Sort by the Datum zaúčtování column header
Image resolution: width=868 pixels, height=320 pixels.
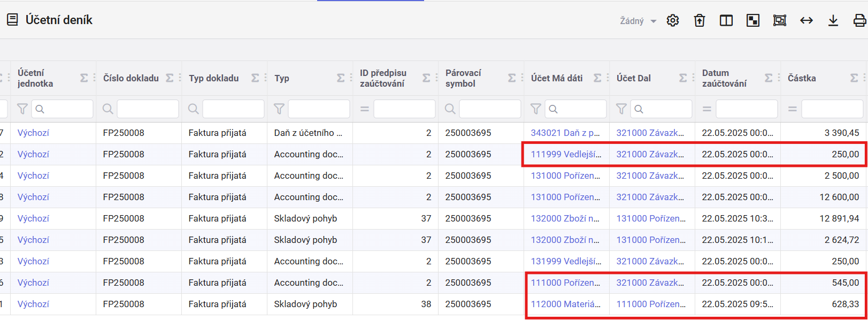[724, 78]
